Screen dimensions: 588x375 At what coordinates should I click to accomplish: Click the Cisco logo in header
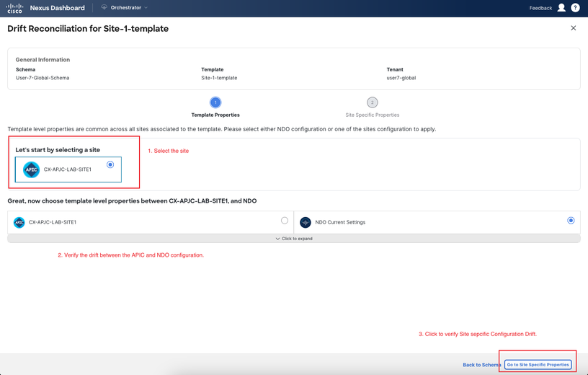point(14,8)
